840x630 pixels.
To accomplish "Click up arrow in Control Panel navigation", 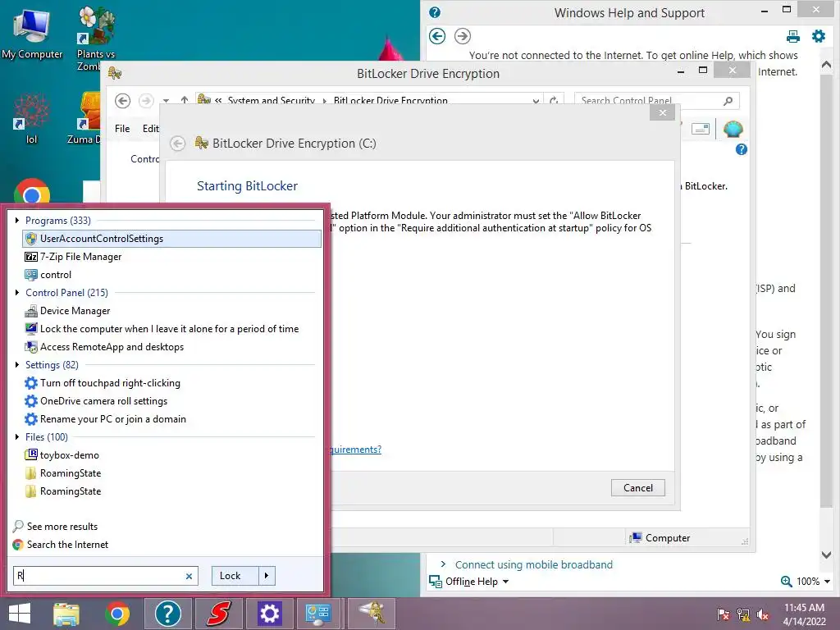I will (x=185, y=100).
